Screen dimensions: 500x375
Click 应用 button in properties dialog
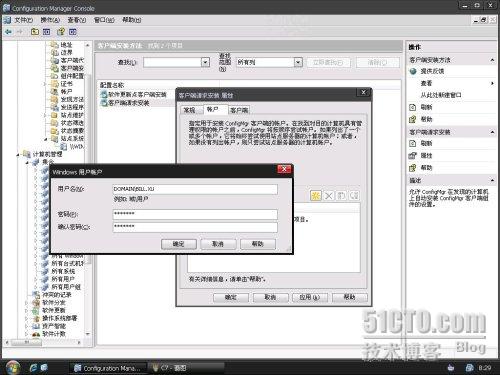pyautogui.click(x=310, y=297)
